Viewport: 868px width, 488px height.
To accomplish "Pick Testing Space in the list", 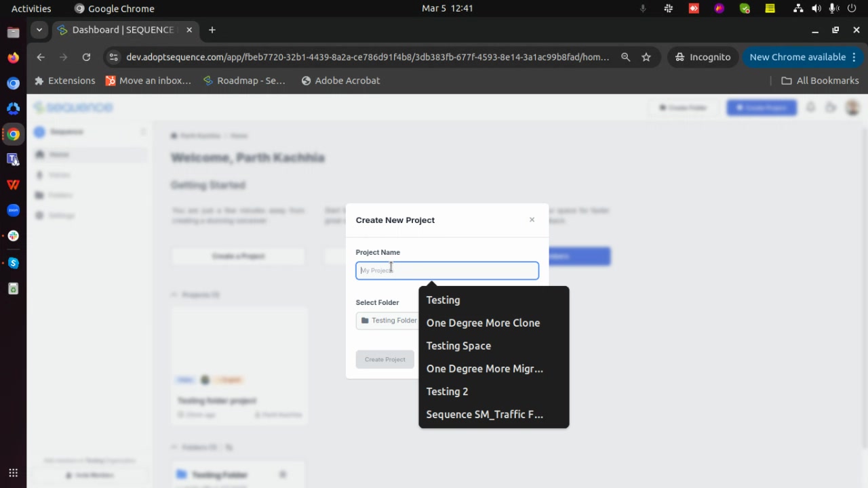I will 458,346.
